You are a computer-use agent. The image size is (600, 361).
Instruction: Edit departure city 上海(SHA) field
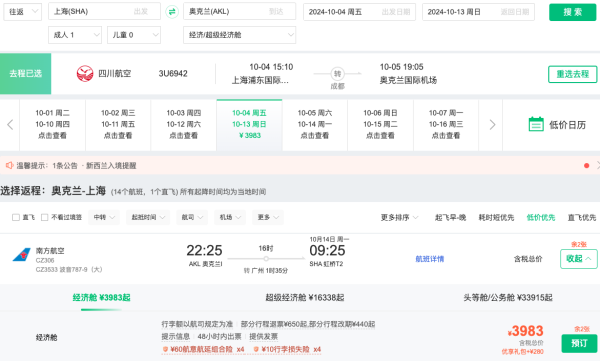104,11
